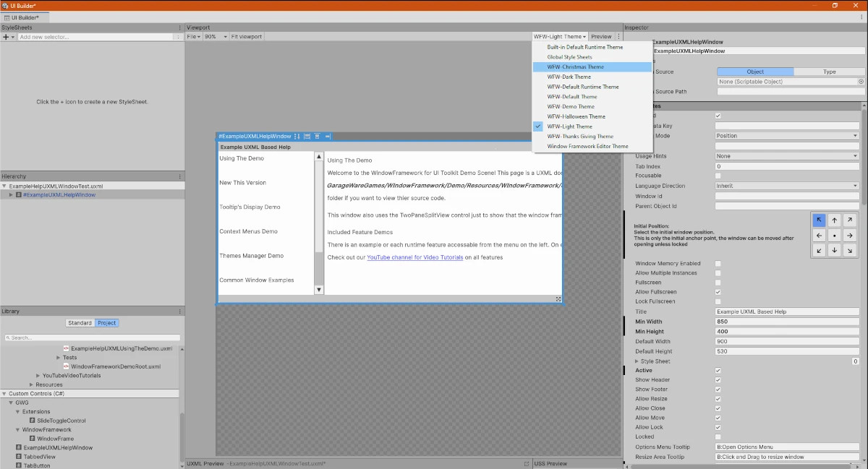
Task: Enable the Window Memory Enabled checkbox
Action: [x=718, y=264]
